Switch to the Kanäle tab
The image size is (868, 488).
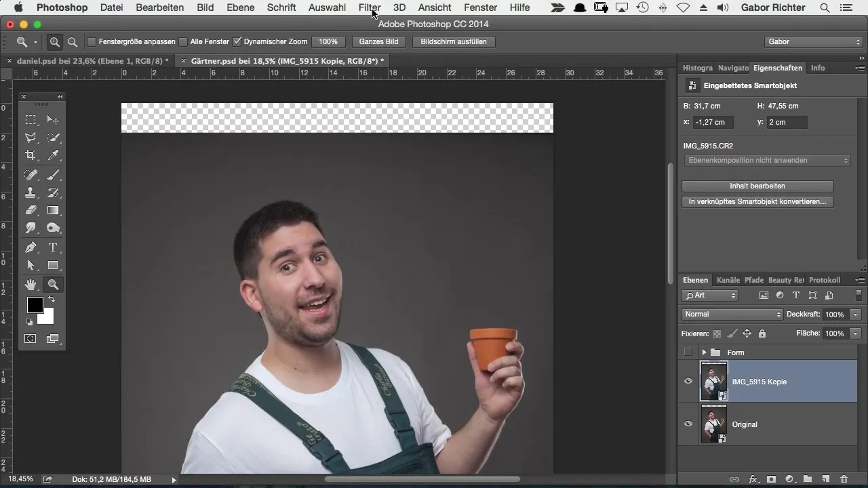pyautogui.click(x=728, y=280)
